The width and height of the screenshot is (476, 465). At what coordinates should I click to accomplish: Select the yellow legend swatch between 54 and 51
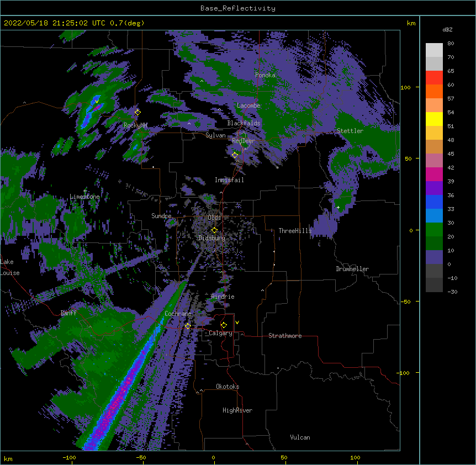point(434,119)
